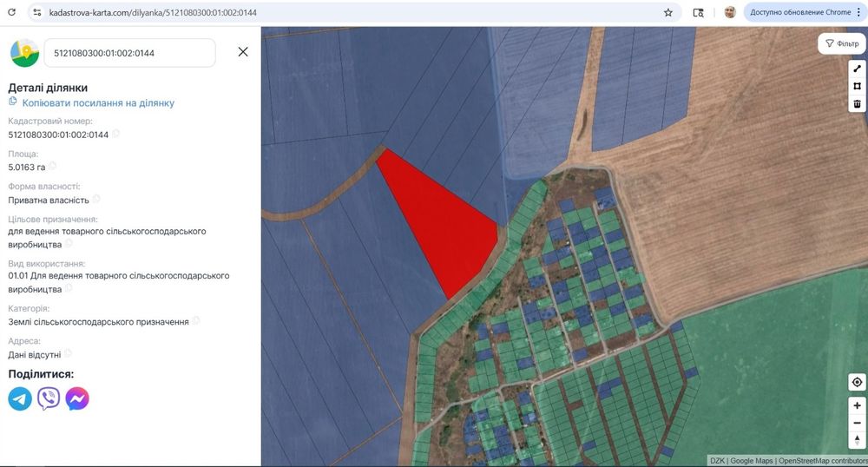Delete drawn shapes with trash tool
This screenshot has height=467, width=868.
(x=858, y=103)
